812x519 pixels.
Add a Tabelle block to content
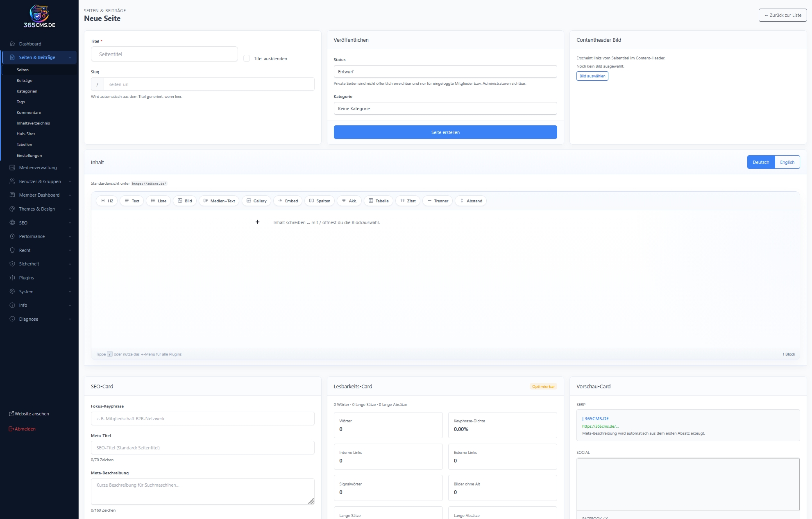tap(378, 201)
